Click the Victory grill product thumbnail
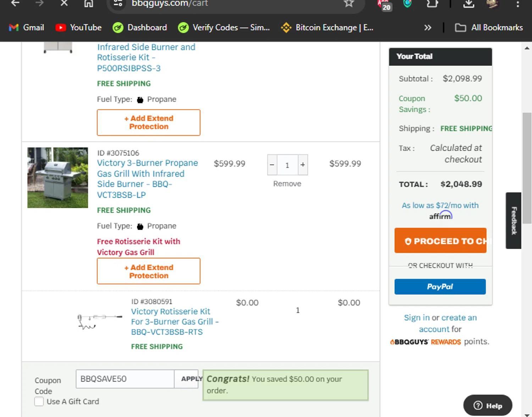 coord(58,178)
